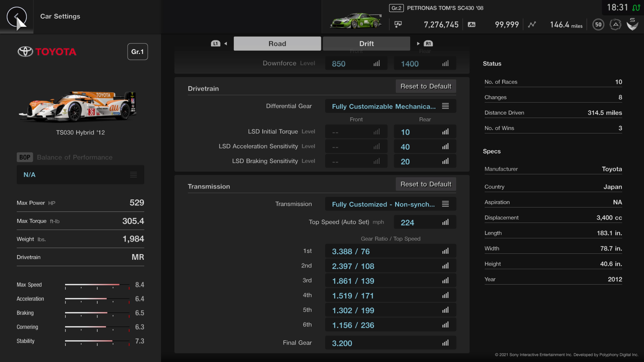Edit 1st gear ratio 3.388 / 76
Viewport: 644px width, 362px height.
coord(390,251)
